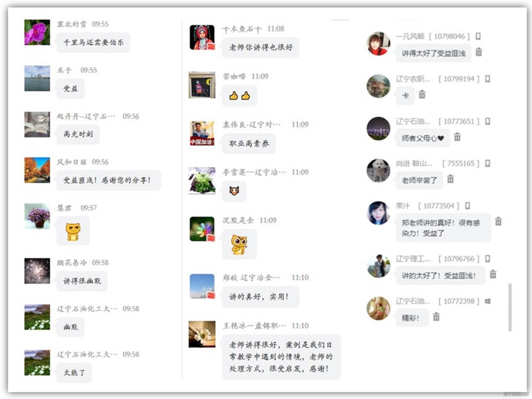Click the thumbs-up emoji message from 苦咖啡
The height and width of the screenshot is (399, 532).
(x=240, y=96)
